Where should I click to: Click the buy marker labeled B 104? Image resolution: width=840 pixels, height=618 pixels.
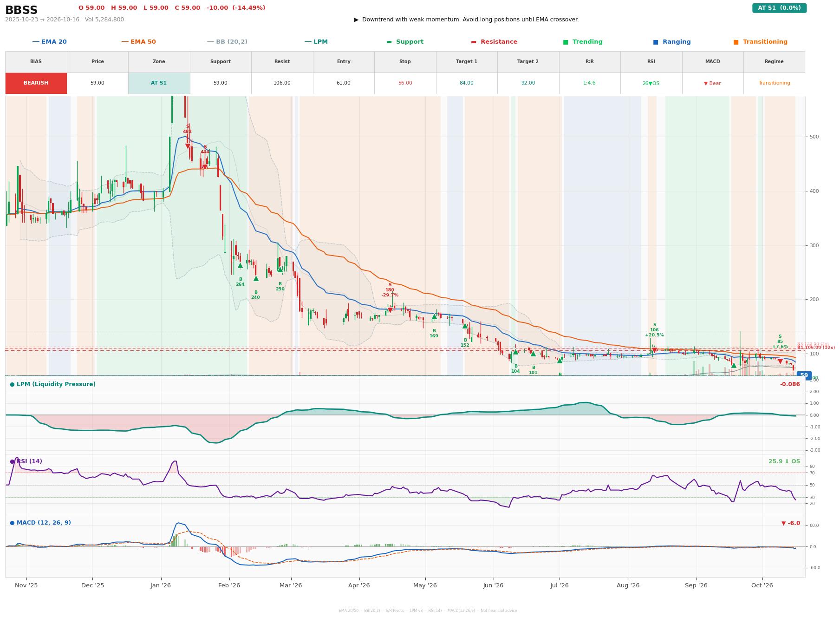(515, 352)
